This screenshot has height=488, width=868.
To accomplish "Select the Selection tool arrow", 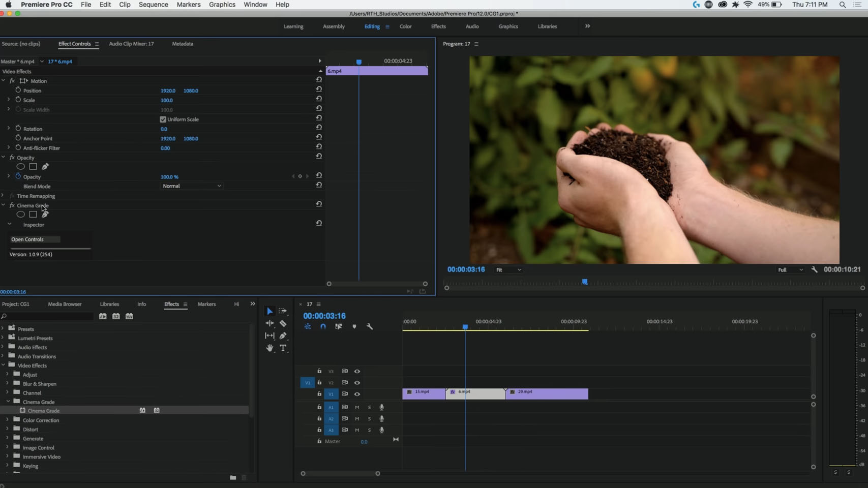I will pos(270,311).
